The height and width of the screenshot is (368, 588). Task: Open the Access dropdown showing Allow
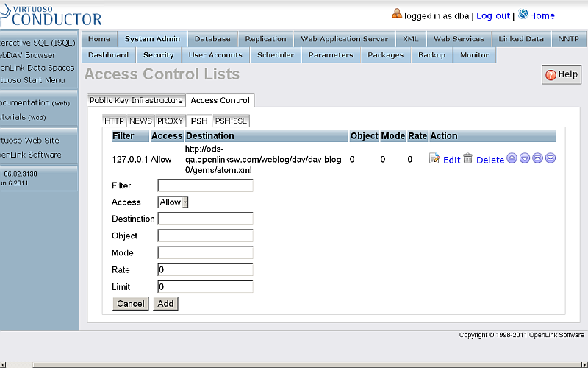point(173,202)
